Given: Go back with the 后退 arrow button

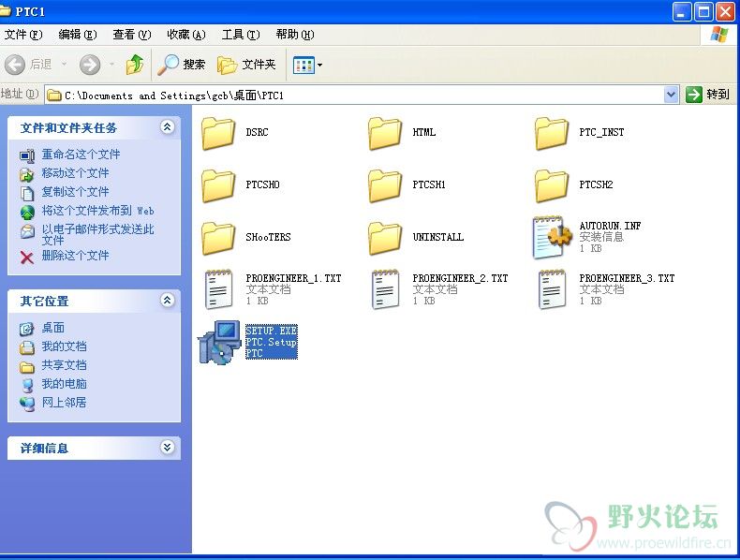Looking at the screenshot, I should [x=28, y=65].
